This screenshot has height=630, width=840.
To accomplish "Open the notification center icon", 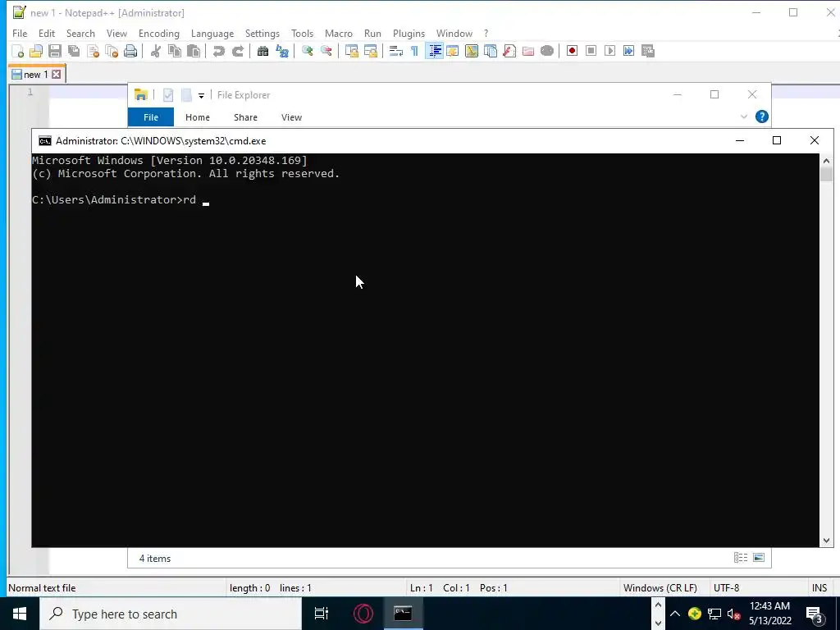I will click(815, 614).
